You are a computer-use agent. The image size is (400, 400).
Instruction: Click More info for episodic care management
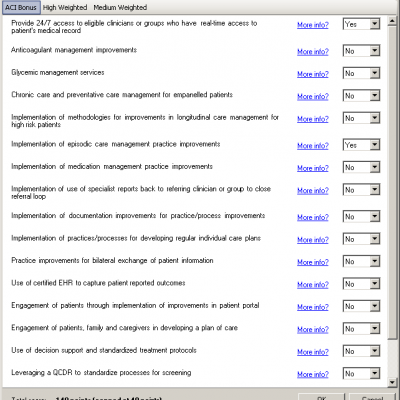(313, 146)
